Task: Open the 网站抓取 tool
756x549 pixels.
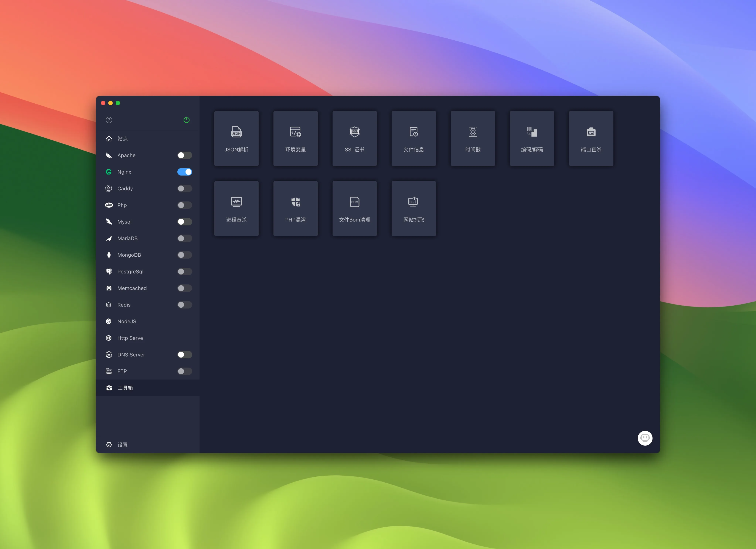Action: (413, 208)
